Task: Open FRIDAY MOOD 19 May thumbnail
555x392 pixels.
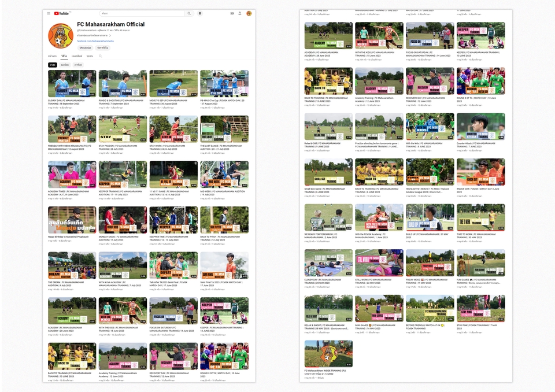Action: click(430, 262)
